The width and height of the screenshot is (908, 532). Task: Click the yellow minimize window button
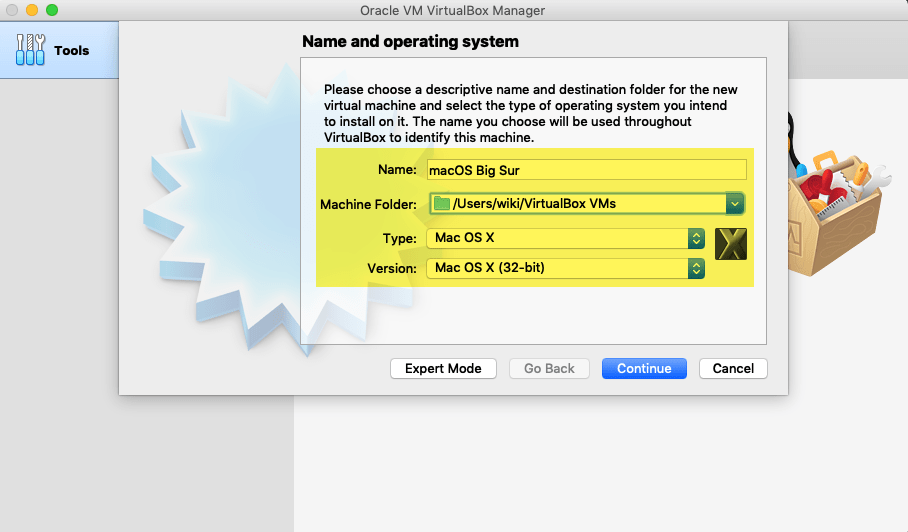[x=32, y=10]
